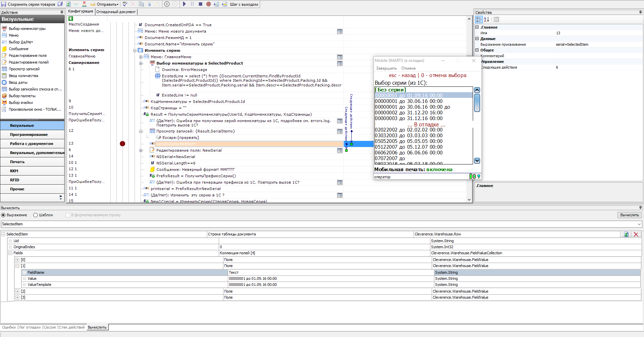Click the form icon on 'Меню: Меню нового документа' row
644x337 pixels.
click(340, 31)
